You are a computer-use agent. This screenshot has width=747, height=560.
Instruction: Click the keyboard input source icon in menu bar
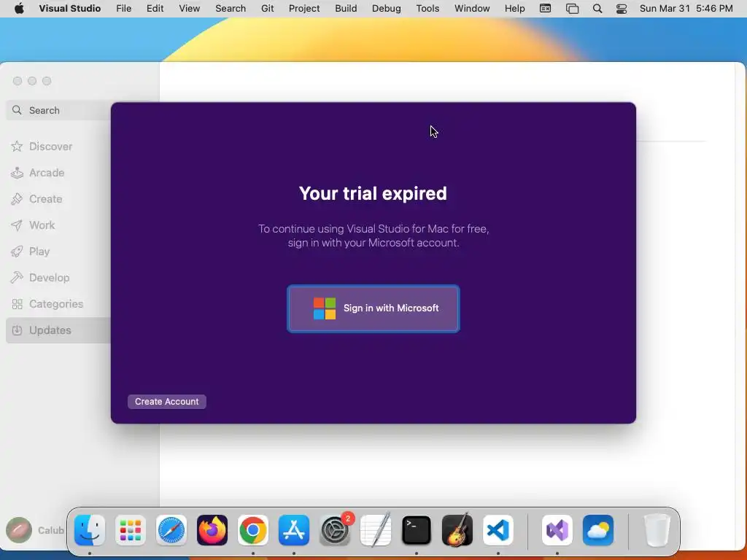tap(546, 9)
